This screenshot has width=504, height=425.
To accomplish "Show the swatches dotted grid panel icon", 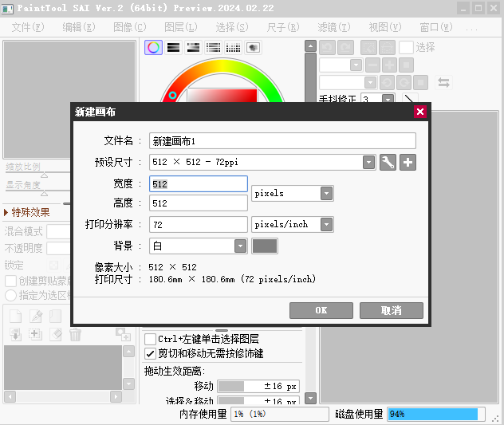I will (233, 48).
